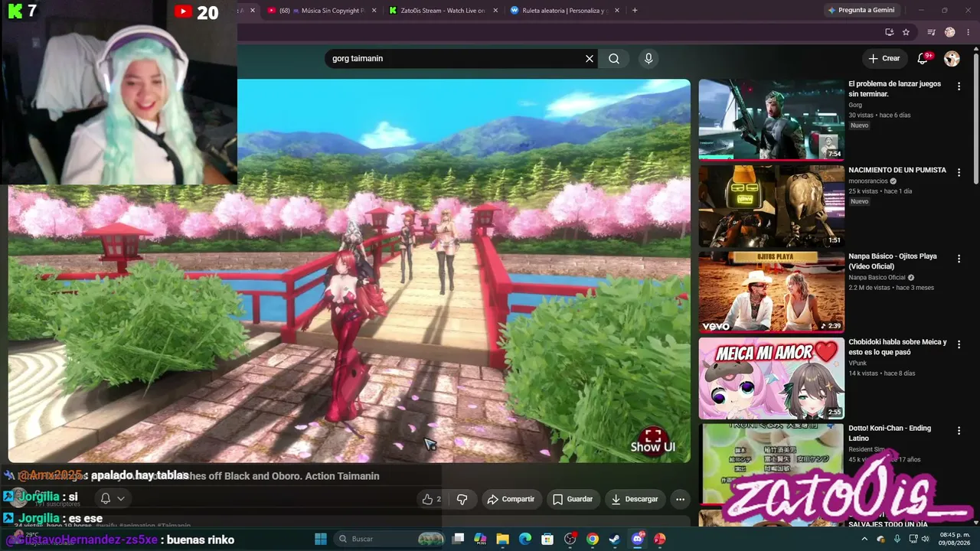
Task: Run the YouTube search with magnifier button
Action: coord(614,58)
